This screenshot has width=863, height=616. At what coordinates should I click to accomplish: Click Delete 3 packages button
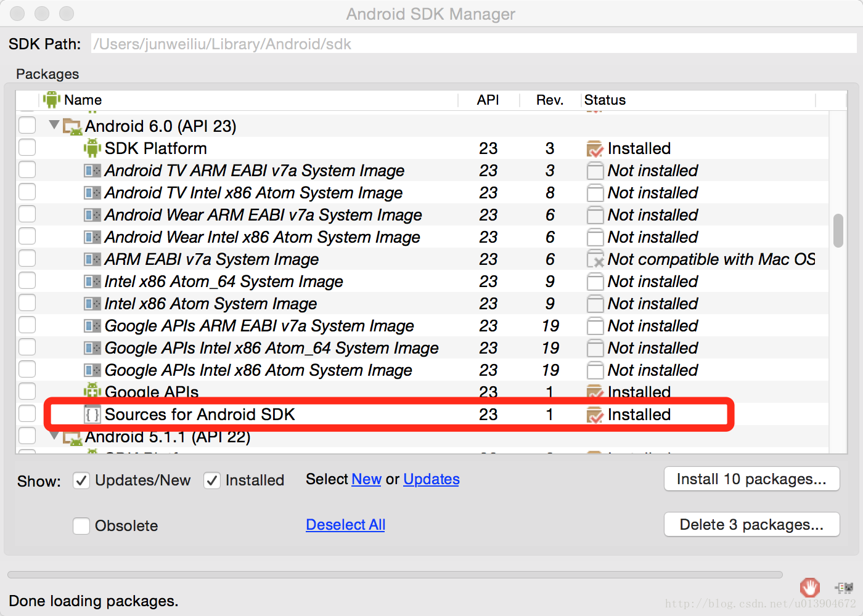752,525
